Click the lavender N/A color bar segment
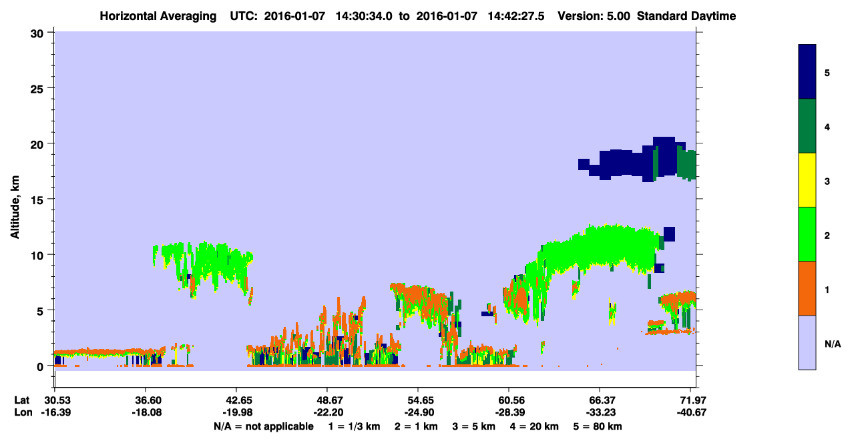Screen dimensions: 868x445 (807, 342)
